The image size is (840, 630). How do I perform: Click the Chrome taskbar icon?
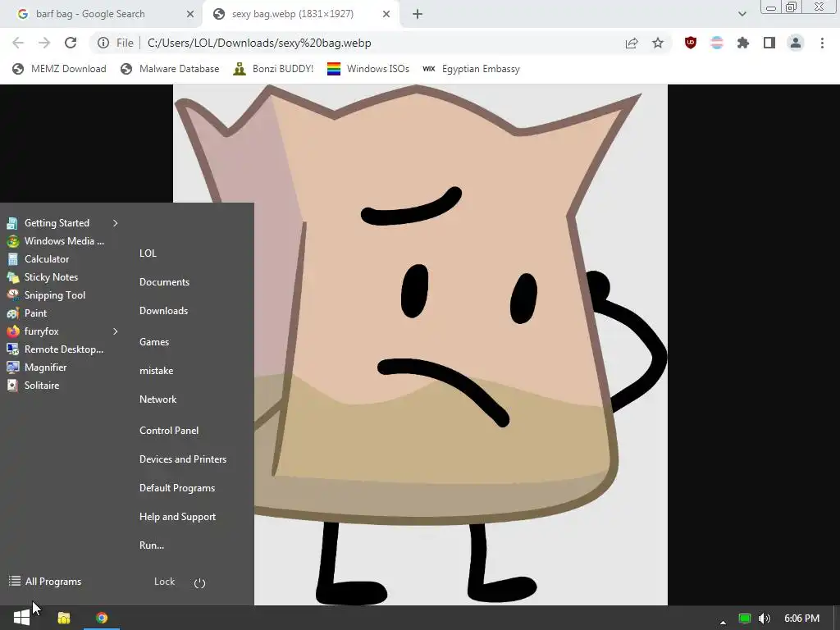101,618
